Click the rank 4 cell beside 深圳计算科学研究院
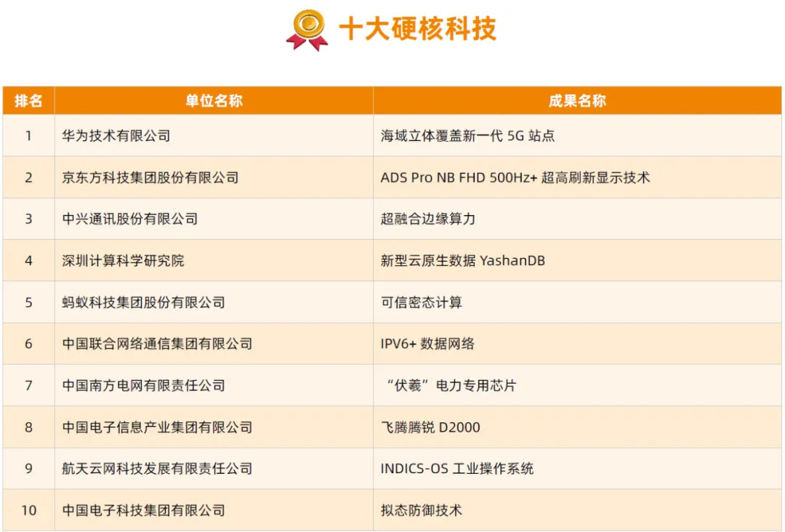 [28, 260]
